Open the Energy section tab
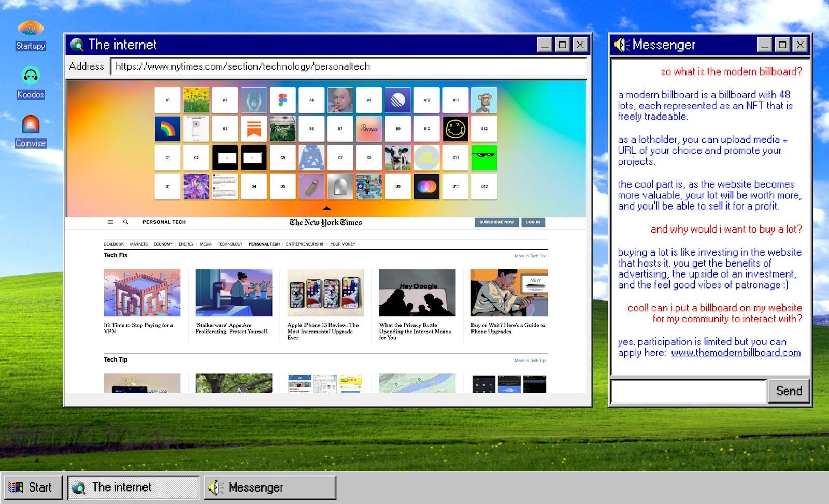This screenshot has width=829, height=504. (x=186, y=244)
